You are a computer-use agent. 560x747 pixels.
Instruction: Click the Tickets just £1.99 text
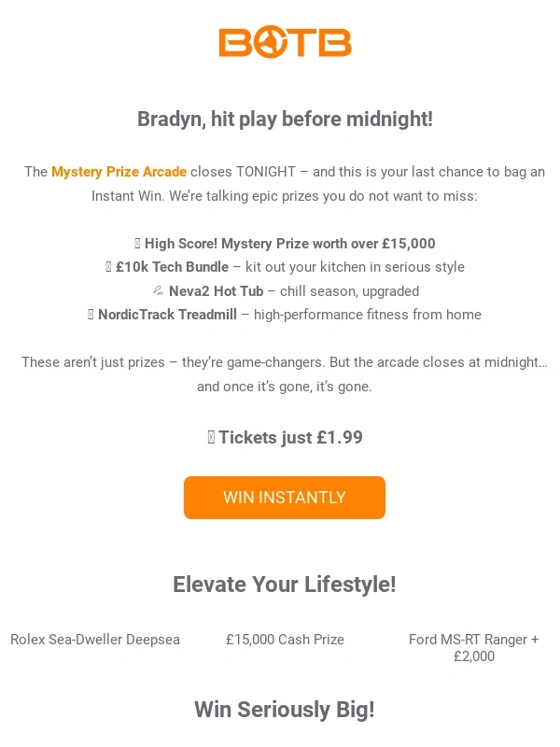click(x=290, y=437)
